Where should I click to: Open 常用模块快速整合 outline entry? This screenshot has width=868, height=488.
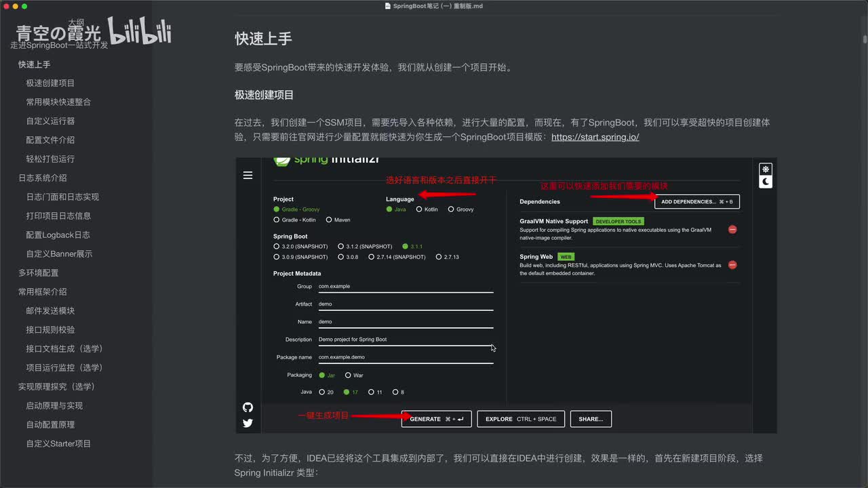tap(58, 102)
